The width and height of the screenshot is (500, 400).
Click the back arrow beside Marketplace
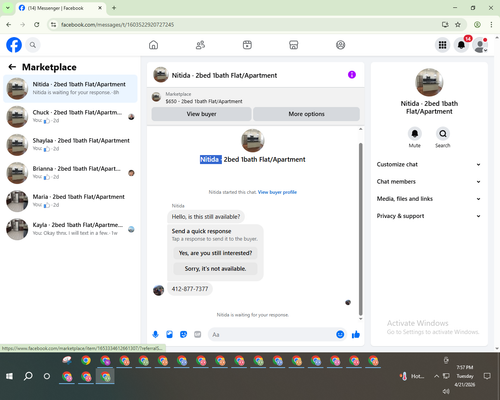pos(12,67)
